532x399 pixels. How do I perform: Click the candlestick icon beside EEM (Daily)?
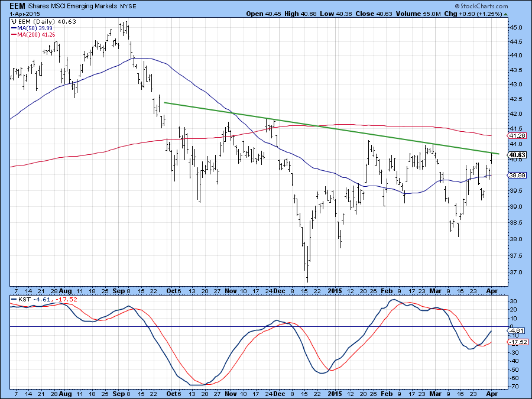14,21
